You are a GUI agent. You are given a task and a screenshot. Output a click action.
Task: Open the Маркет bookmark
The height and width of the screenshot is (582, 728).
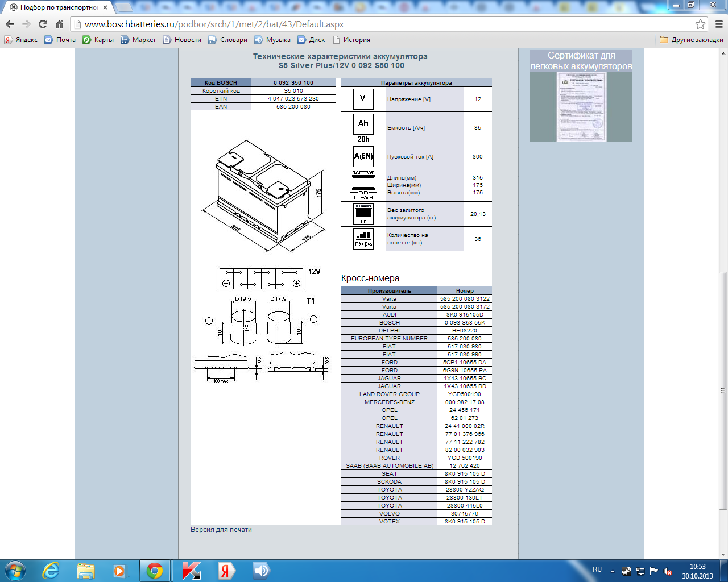(x=138, y=40)
